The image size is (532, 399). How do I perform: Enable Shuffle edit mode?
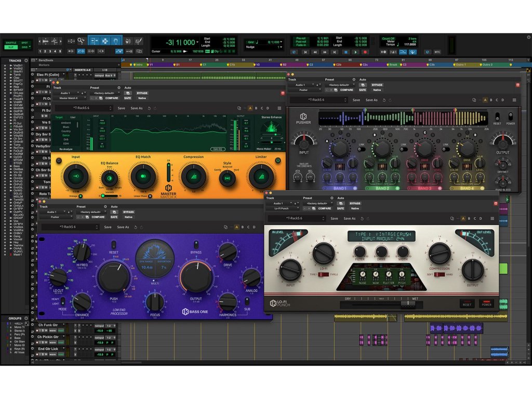(x=11, y=43)
